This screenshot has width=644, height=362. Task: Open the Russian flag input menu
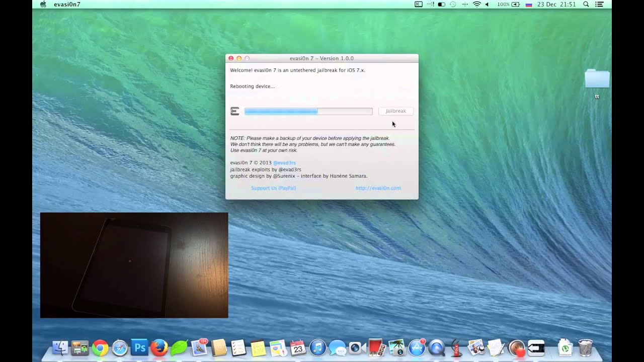(x=529, y=4)
